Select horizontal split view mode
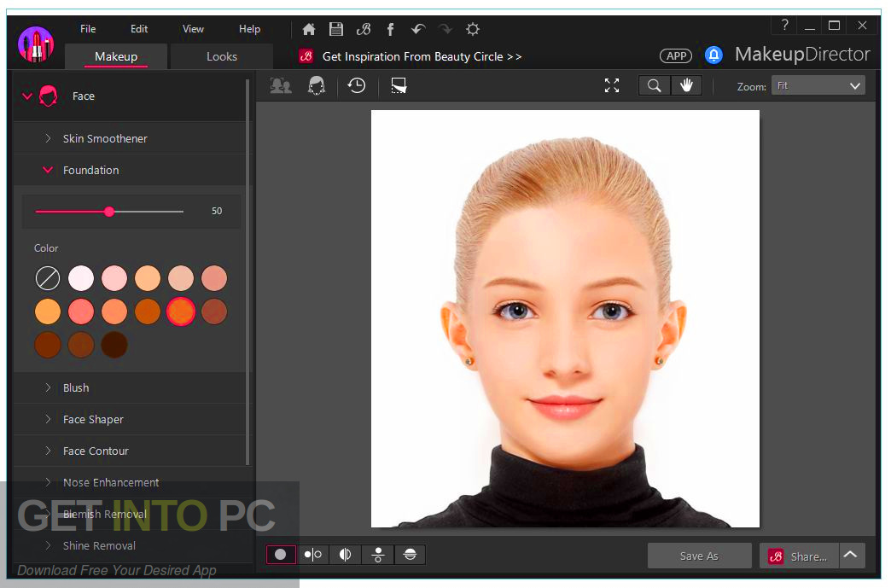 (410, 555)
